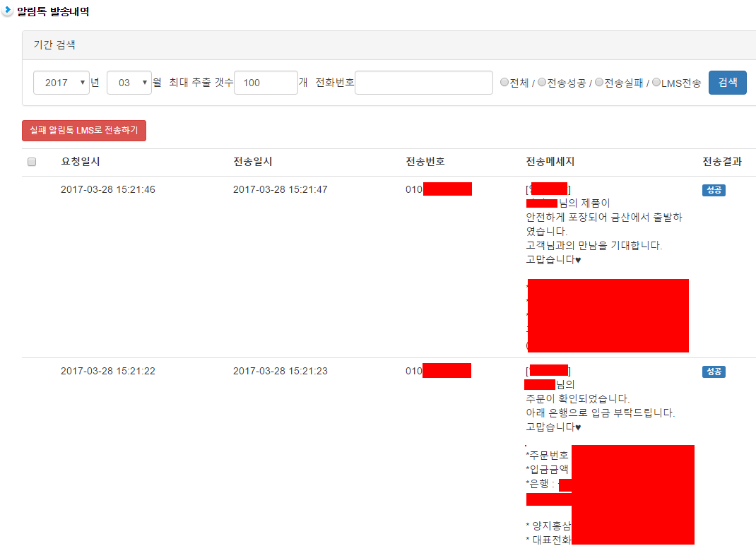Click the arrow icon beside 알림톡 발송내역 title
756x546 pixels.
click(7, 12)
